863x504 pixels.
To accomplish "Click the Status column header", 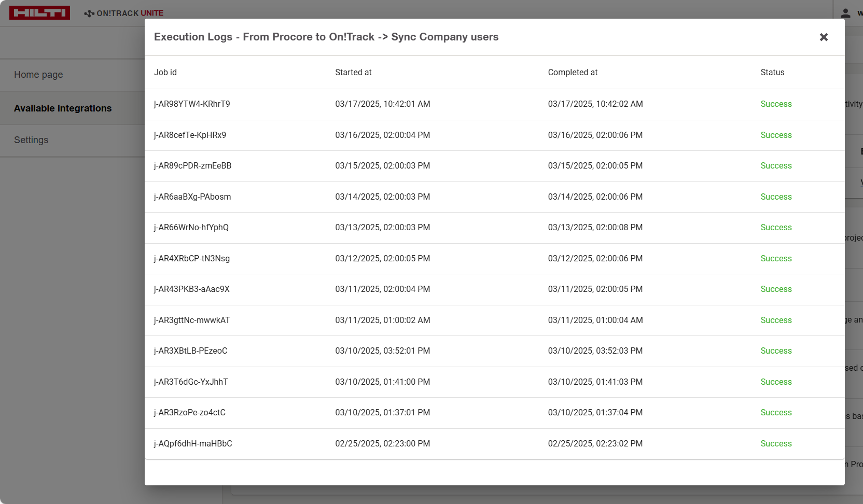I will [772, 73].
